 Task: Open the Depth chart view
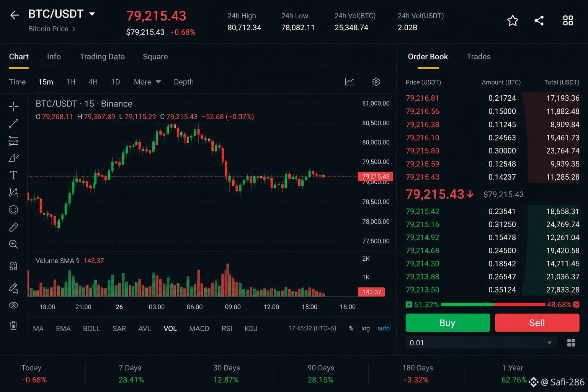coord(184,82)
